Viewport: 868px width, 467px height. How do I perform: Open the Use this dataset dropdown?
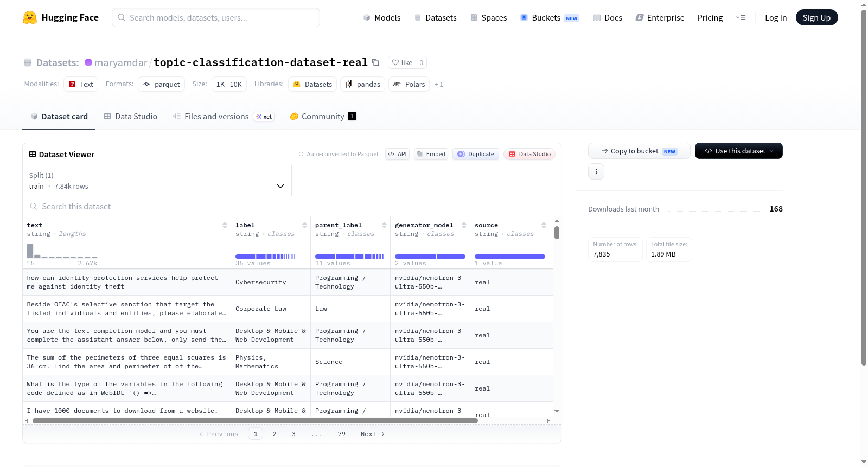738,151
